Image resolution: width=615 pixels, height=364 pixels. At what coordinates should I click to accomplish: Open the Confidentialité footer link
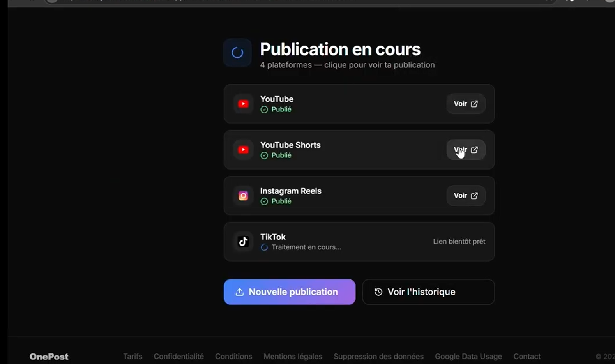click(178, 356)
